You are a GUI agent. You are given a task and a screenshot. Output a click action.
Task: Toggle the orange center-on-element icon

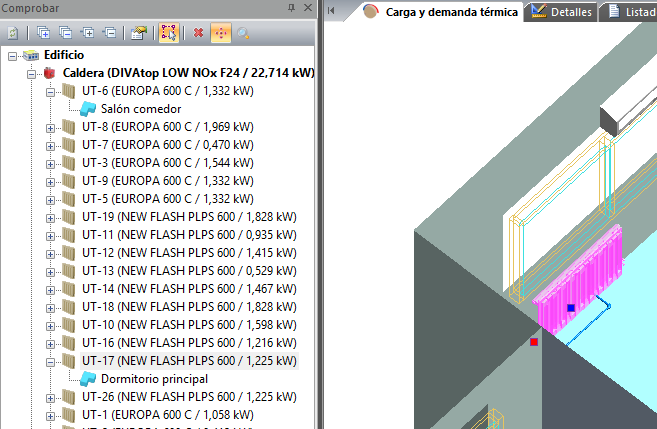(221, 33)
